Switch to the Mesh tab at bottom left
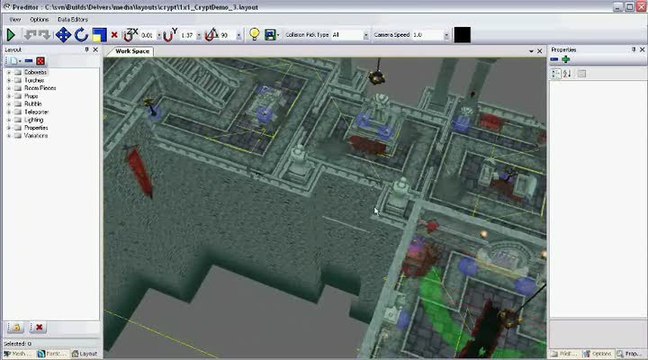Image resolution: width=648 pixels, height=360 pixels. pos(18,354)
